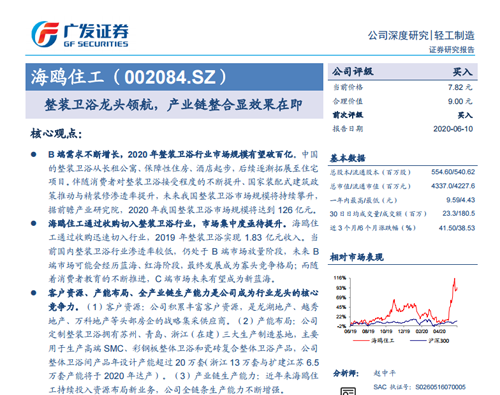Click the 当前价格 label
Image resolution: width=500 pixels, height=395 pixels.
(x=348, y=87)
